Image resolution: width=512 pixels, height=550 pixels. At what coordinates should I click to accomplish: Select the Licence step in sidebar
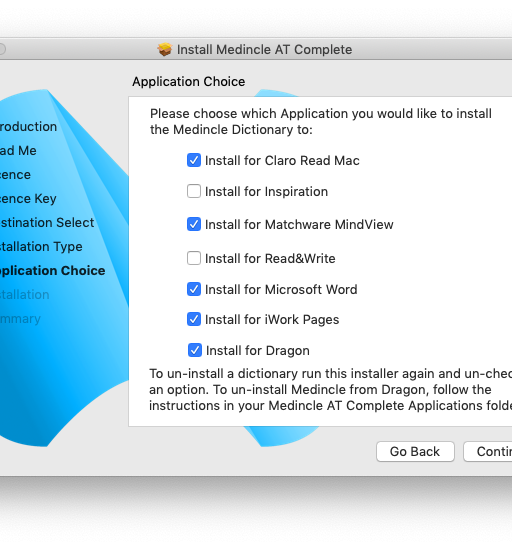click(15, 175)
